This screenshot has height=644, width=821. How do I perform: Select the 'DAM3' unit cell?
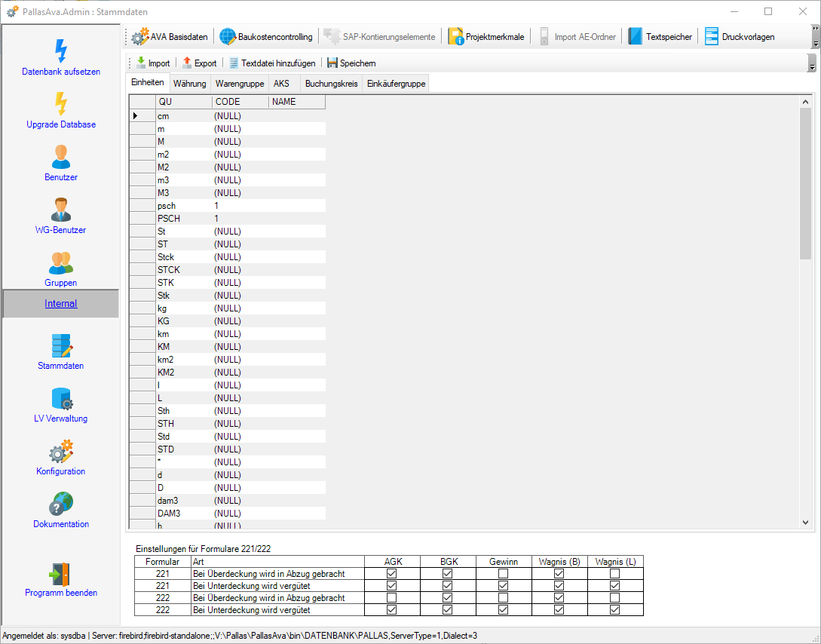point(184,513)
